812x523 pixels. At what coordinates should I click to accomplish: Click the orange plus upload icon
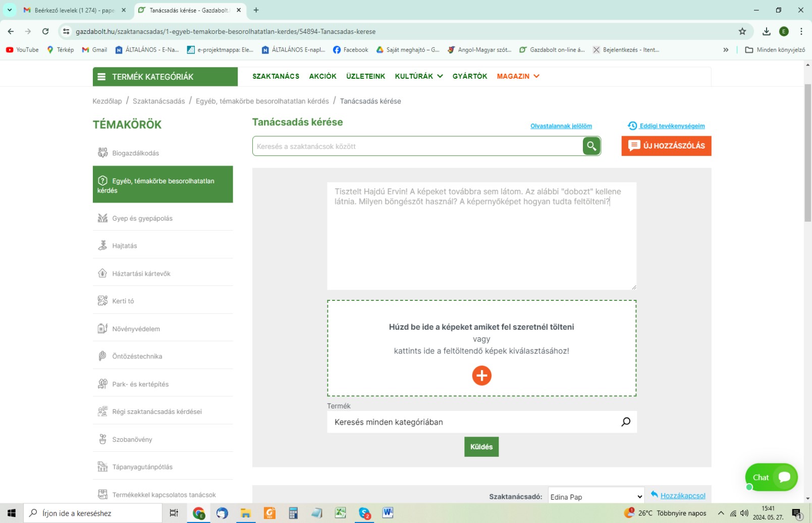[x=481, y=376]
